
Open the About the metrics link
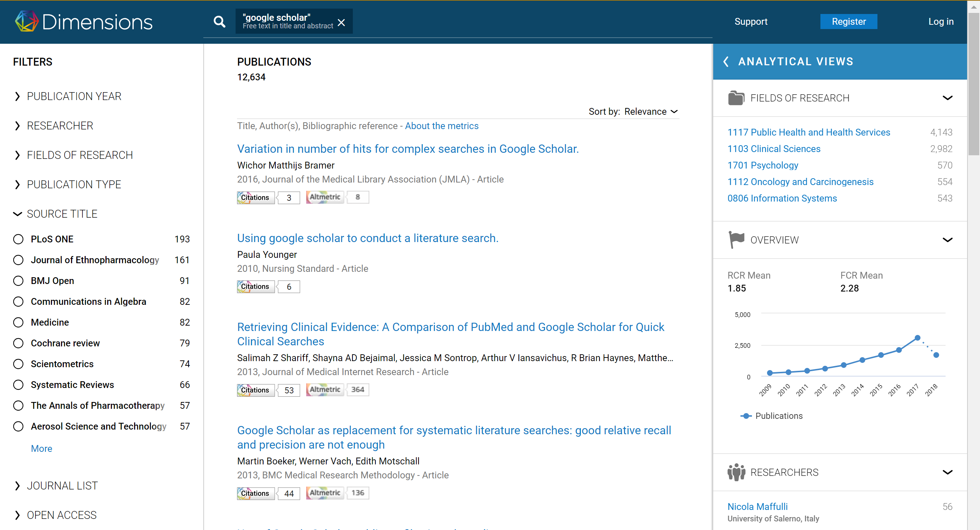point(441,126)
